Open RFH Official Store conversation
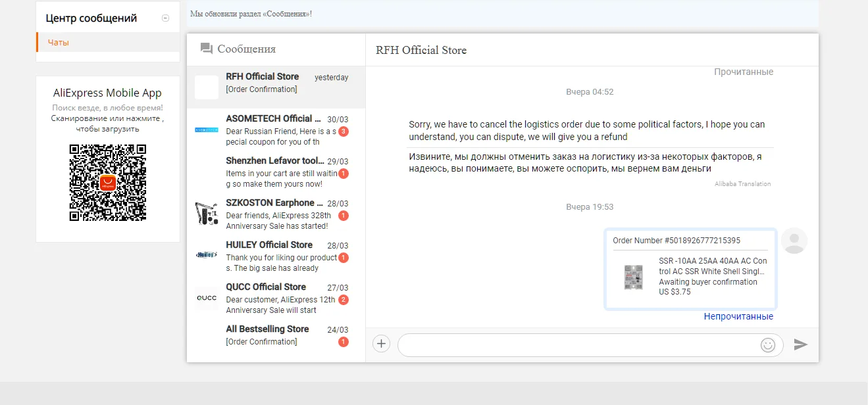Screen dimensions: 868x405 pos(276,87)
